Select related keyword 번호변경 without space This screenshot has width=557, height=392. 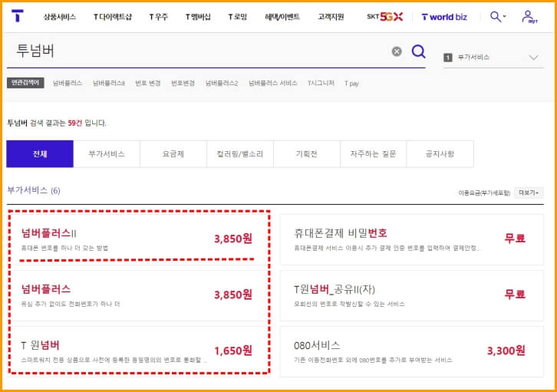183,83
